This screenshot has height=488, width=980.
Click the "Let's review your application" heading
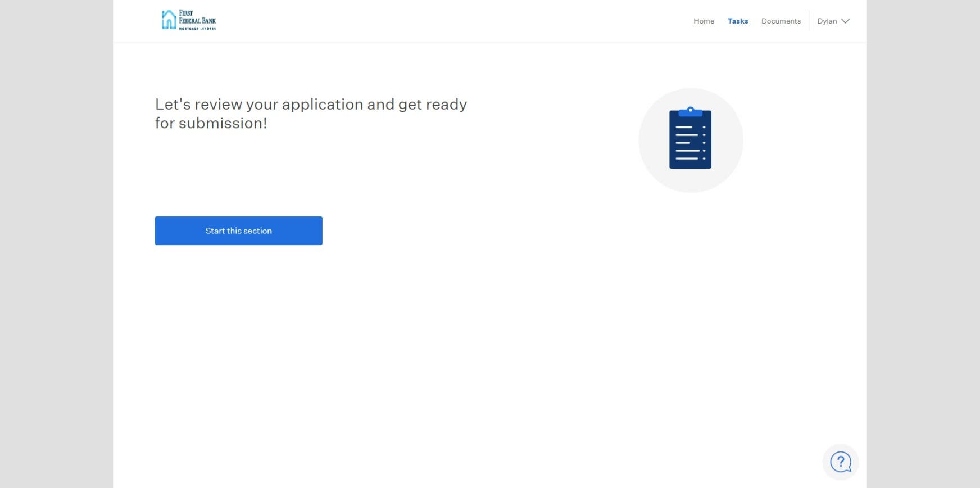point(311,105)
